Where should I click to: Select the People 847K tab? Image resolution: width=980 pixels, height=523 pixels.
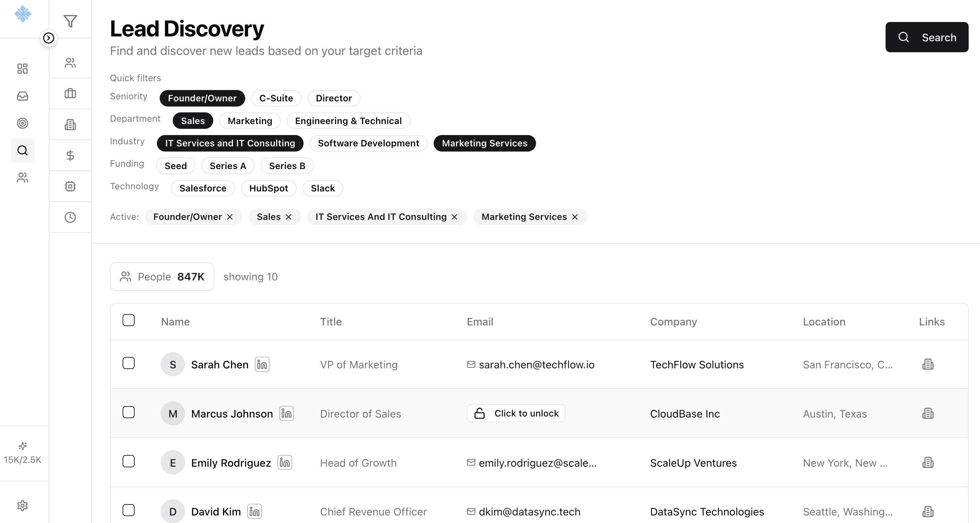[162, 277]
